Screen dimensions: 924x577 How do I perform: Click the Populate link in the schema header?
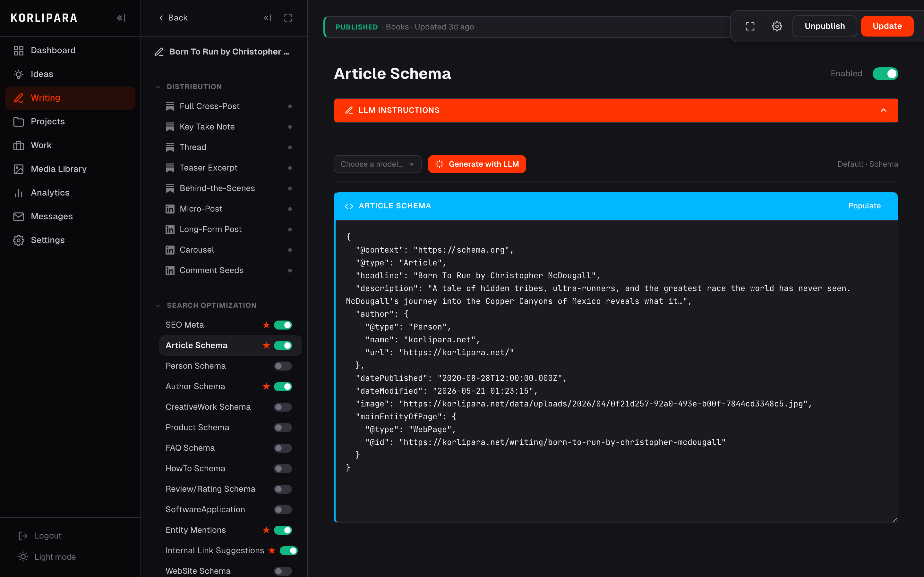point(864,206)
